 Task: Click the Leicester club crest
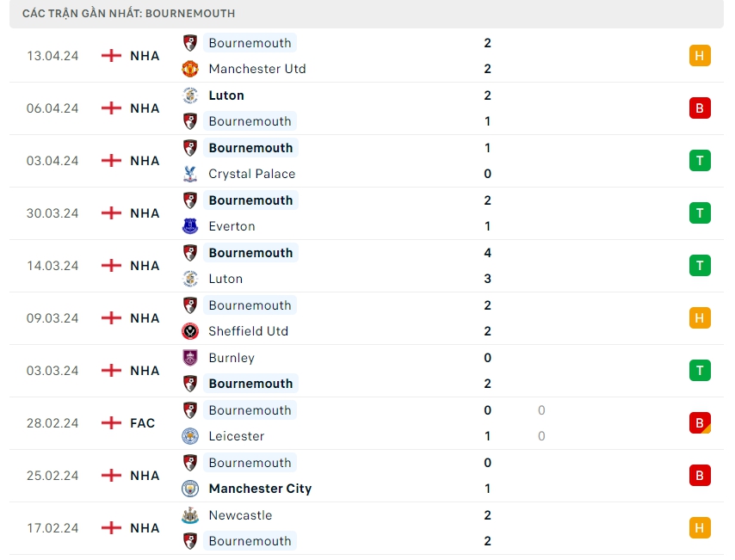(190, 436)
